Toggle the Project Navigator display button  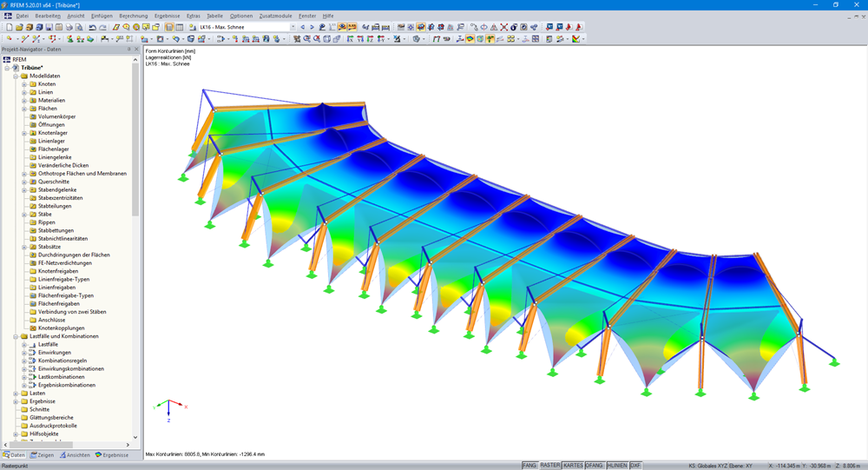(x=169, y=27)
